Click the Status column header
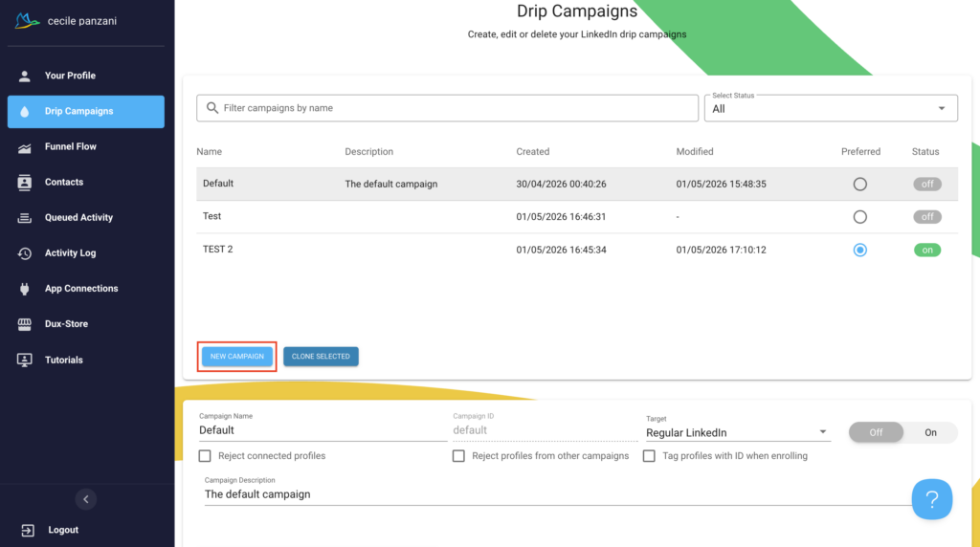 [925, 152]
